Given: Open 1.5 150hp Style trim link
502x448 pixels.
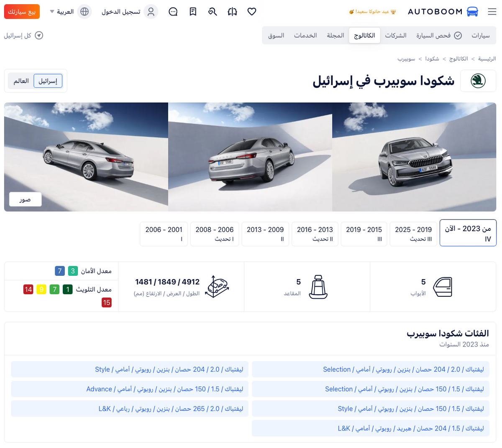Looking at the screenshot, I should pos(371,409).
